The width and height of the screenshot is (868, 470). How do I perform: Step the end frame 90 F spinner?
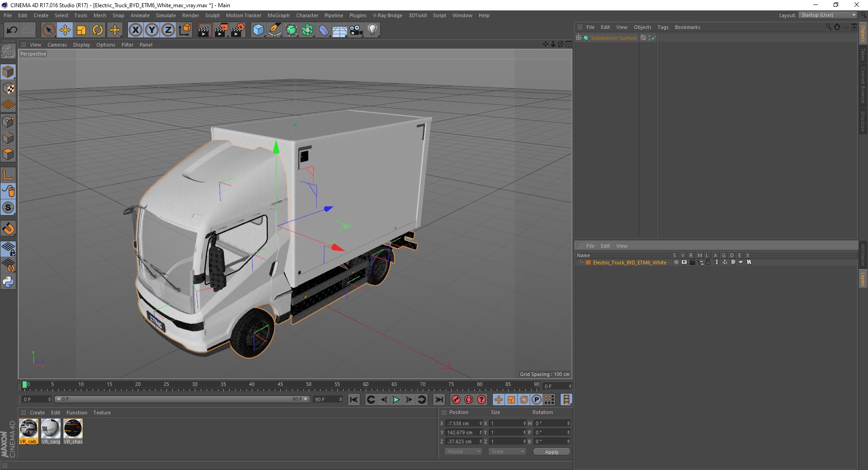click(340, 399)
